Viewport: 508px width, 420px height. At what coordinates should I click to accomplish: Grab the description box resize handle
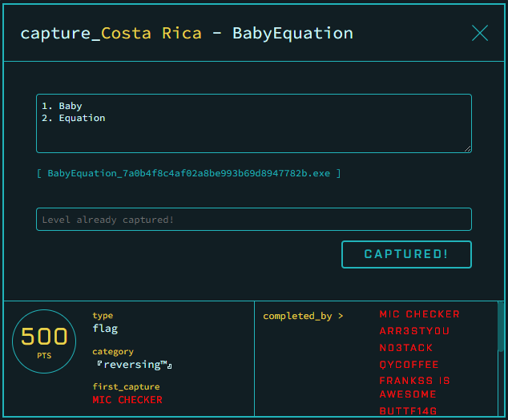[467, 149]
